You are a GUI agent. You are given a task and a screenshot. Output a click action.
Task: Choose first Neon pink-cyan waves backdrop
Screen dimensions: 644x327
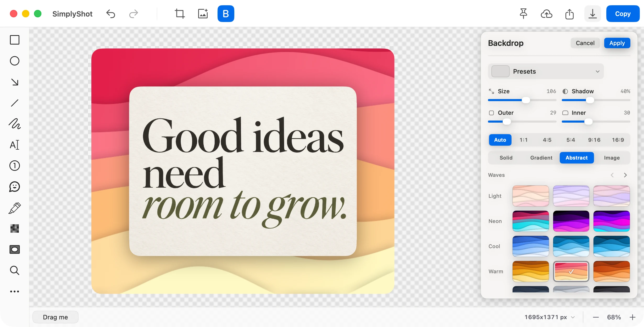pos(531,221)
